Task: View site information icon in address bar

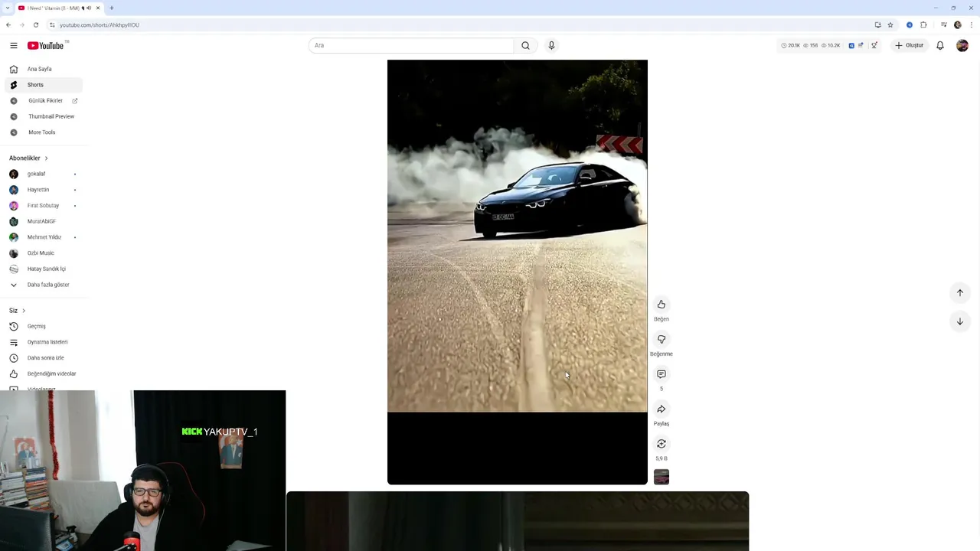Action: pos(52,24)
